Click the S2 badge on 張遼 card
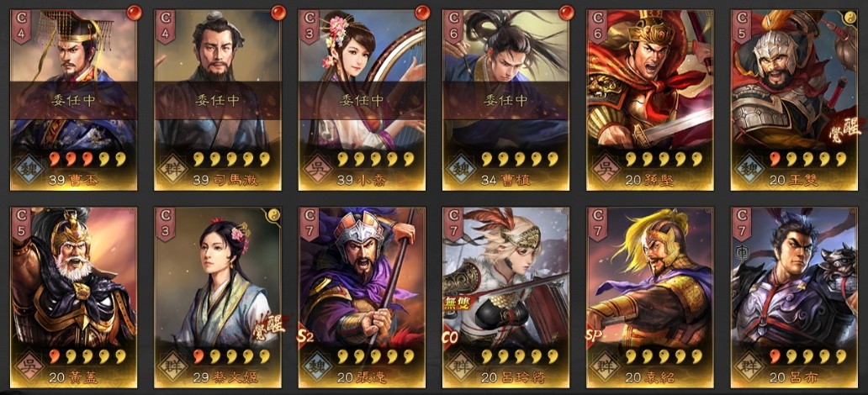The width and height of the screenshot is (868, 395). click(305, 338)
